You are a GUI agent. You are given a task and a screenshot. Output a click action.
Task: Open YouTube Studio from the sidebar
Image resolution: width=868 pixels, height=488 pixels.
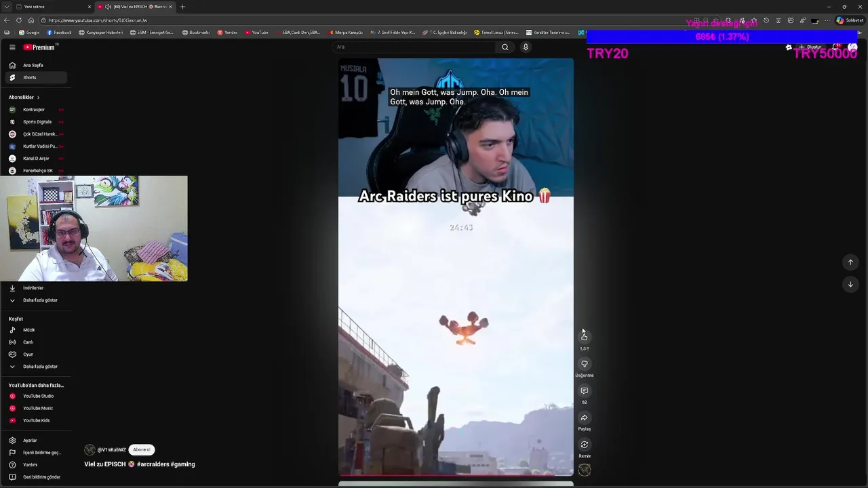(36, 396)
